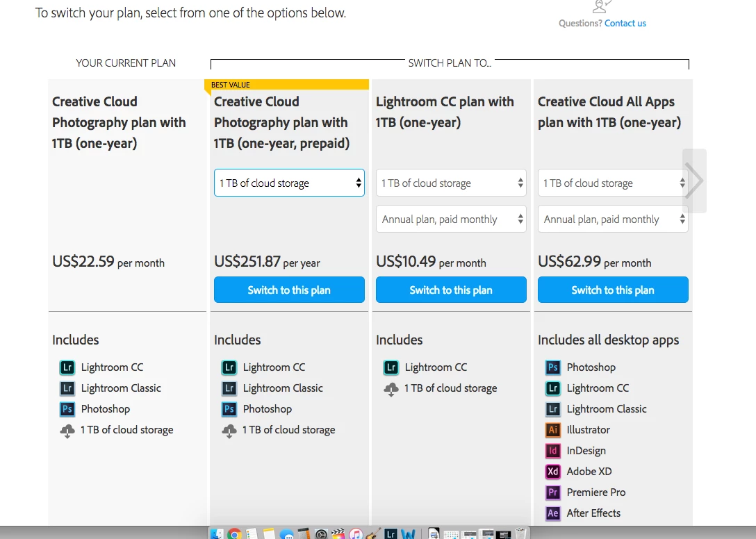Click the contact support person icon
The width and height of the screenshot is (756, 539).
(x=602, y=6)
